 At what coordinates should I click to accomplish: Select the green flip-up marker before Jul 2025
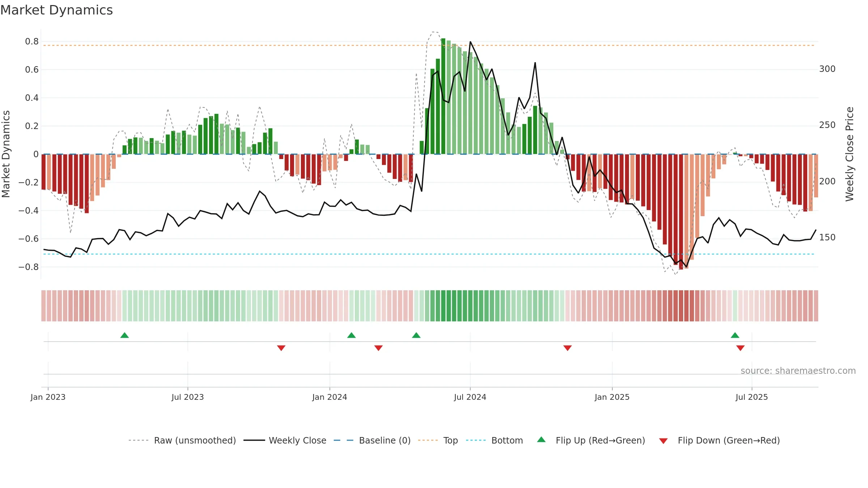pos(735,335)
